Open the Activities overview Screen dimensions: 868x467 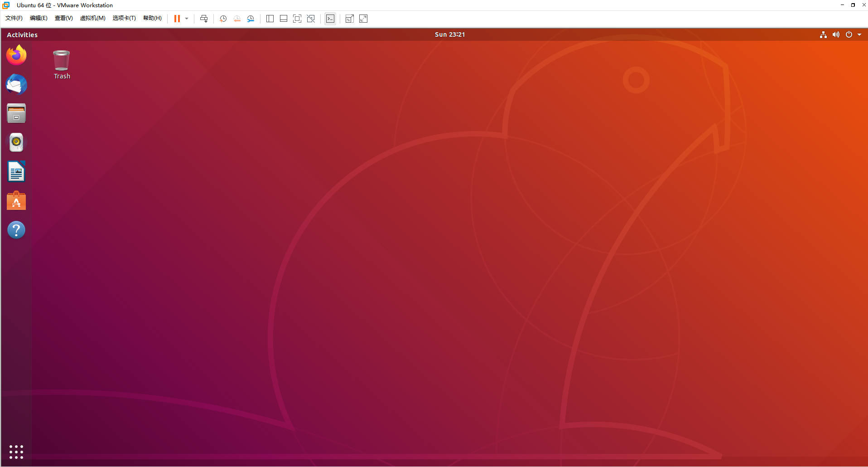[x=22, y=34]
